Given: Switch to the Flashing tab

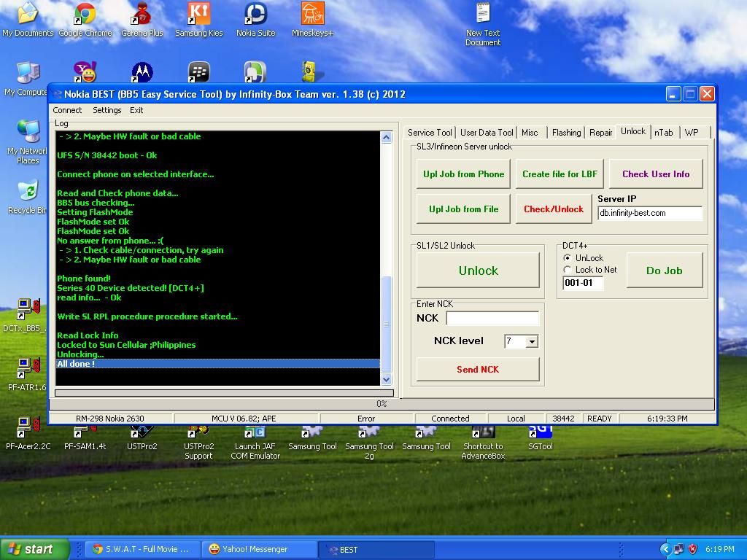Looking at the screenshot, I should tap(566, 133).
